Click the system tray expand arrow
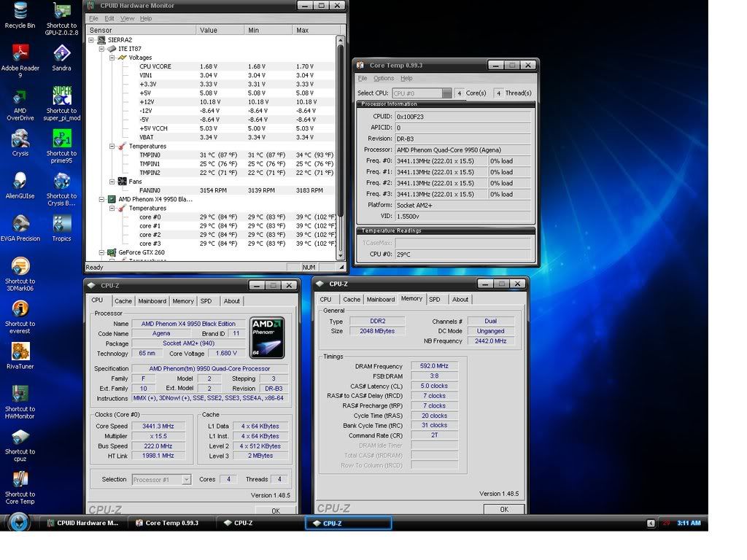Screen dimensions: 747x560 651,523
